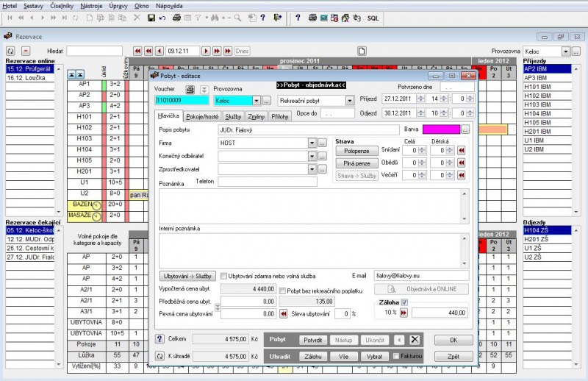588x381 pixels.
Task: Enable Ubytování zdarma nebo volná služba checkbox
Action: (223, 276)
